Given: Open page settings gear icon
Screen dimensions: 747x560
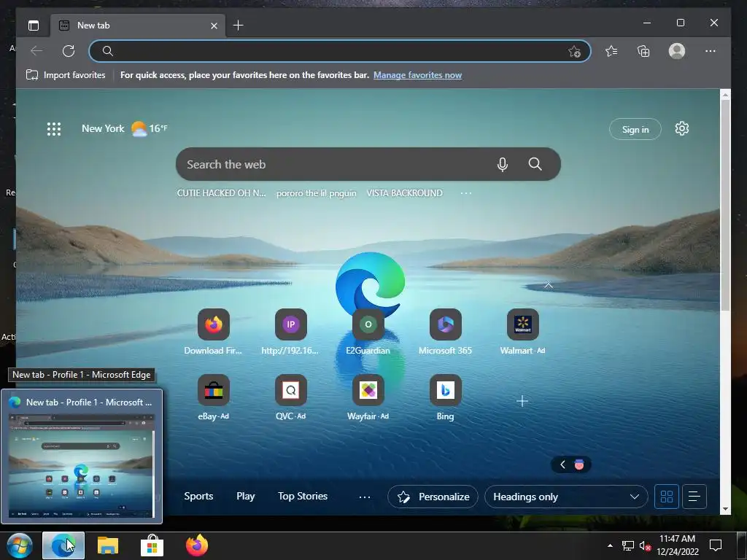Looking at the screenshot, I should point(682,128).
